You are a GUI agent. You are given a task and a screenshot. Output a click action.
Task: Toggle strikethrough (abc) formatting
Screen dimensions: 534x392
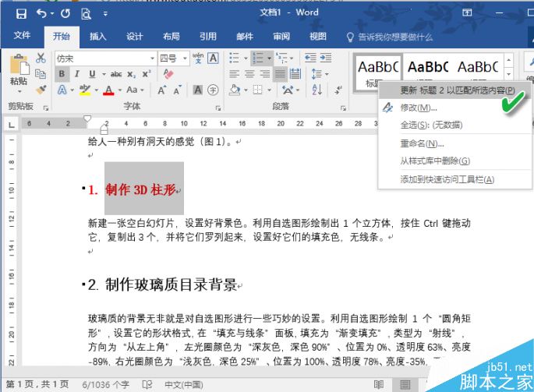(x=116, y=74)
